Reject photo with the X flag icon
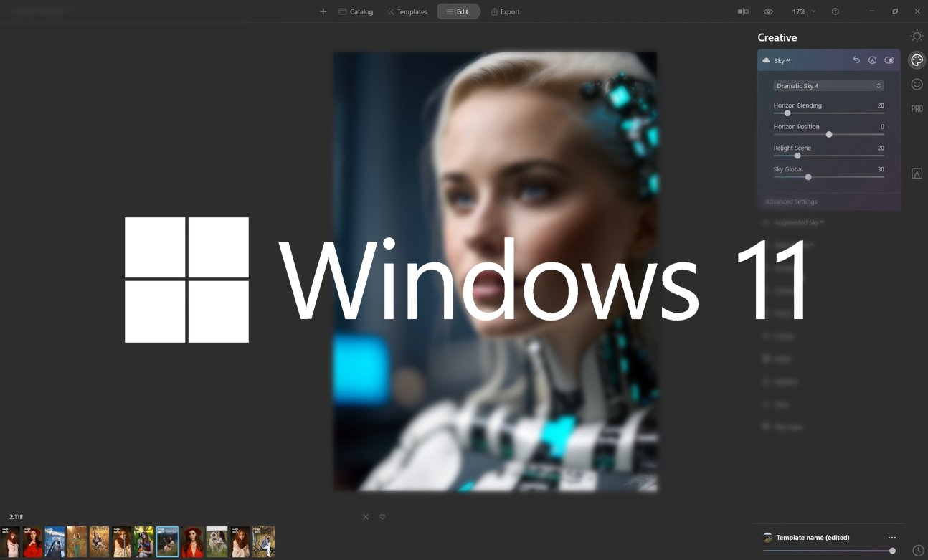Image resolution: width=928 pixels, height=560 pixels. click(366, 517)
